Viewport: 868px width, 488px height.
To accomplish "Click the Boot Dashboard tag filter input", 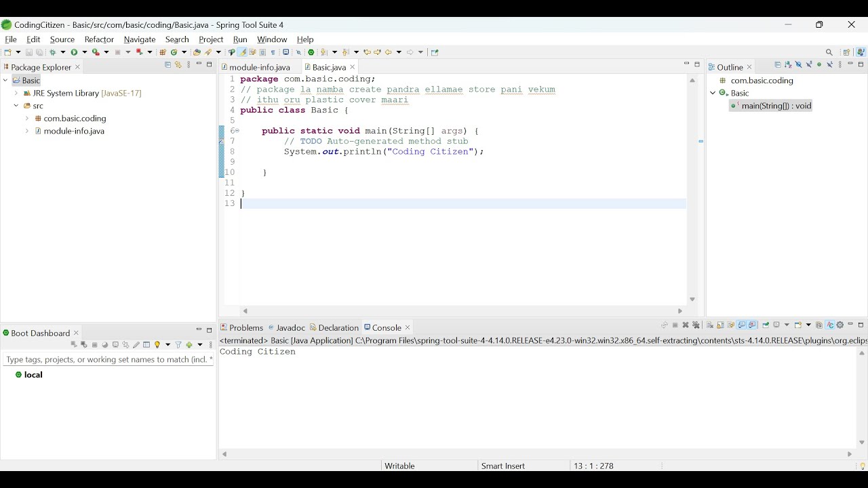I will coord(108,359).
